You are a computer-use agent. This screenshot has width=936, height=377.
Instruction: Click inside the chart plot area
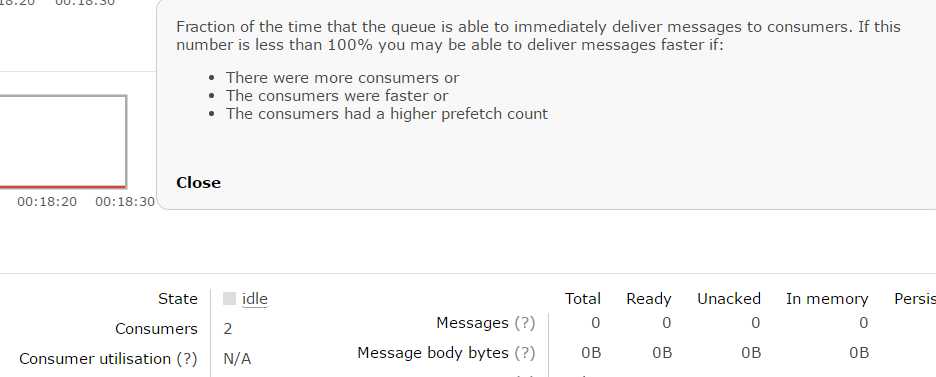point(63,141)
